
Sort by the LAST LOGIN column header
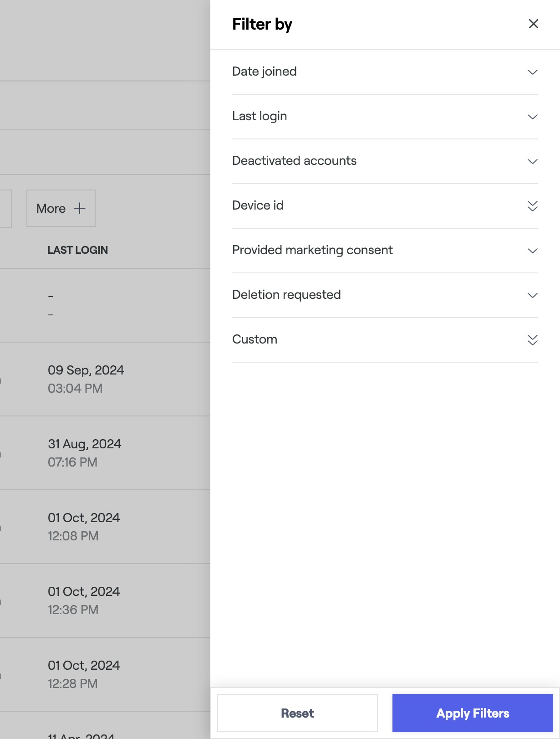tap(78, 250)
